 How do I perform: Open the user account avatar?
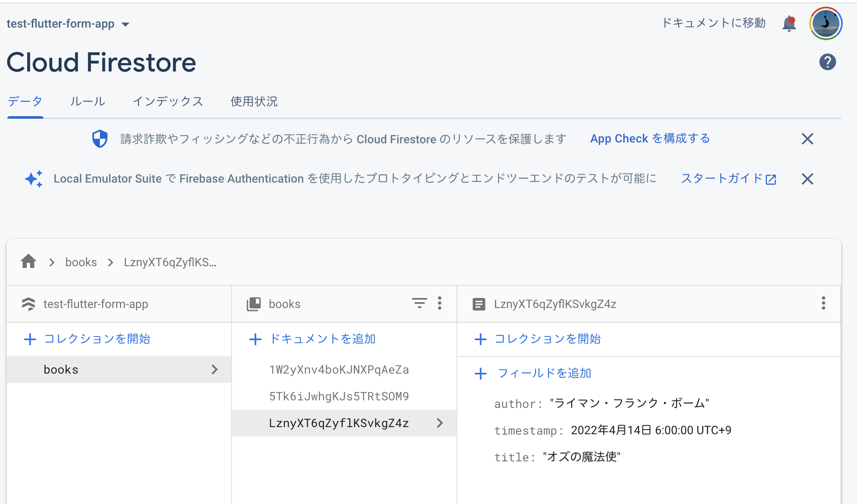point(826,23)
